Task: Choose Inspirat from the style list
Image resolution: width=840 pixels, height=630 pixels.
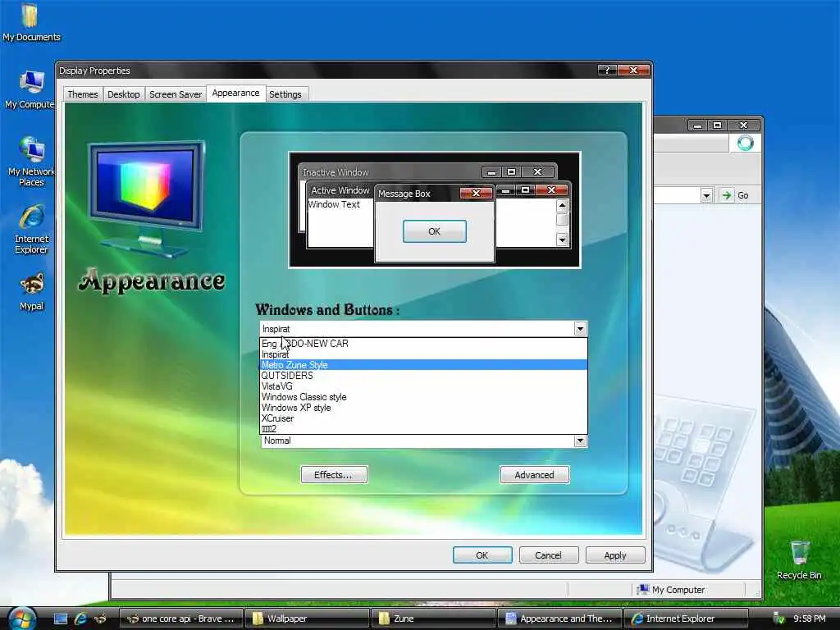Action: coord(423,354)
